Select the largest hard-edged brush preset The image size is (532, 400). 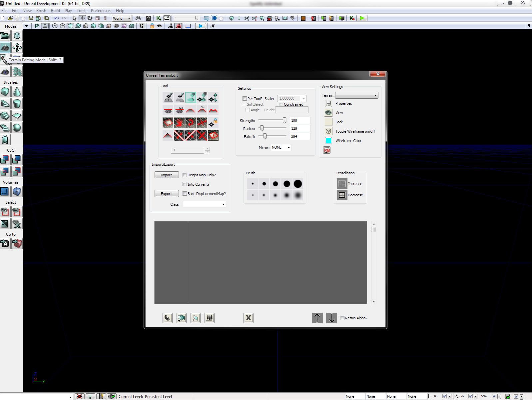pyautogui.click(x=298, y=184)
